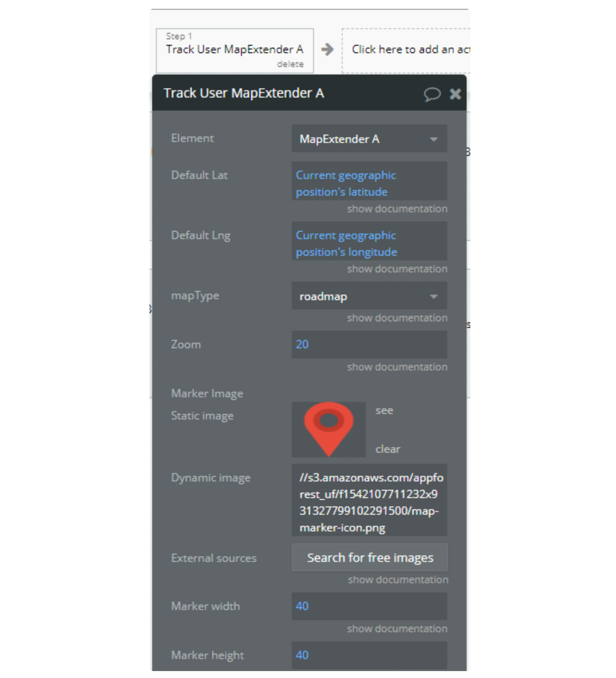Click the arrow connecting Step 1 to next action
The image size is (616, 678).
point(327,50)
